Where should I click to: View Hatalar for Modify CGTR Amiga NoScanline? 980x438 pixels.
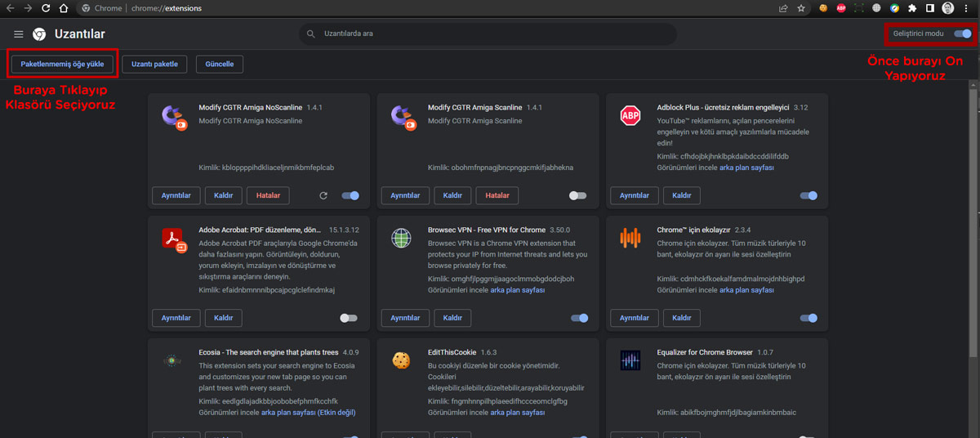268,195
